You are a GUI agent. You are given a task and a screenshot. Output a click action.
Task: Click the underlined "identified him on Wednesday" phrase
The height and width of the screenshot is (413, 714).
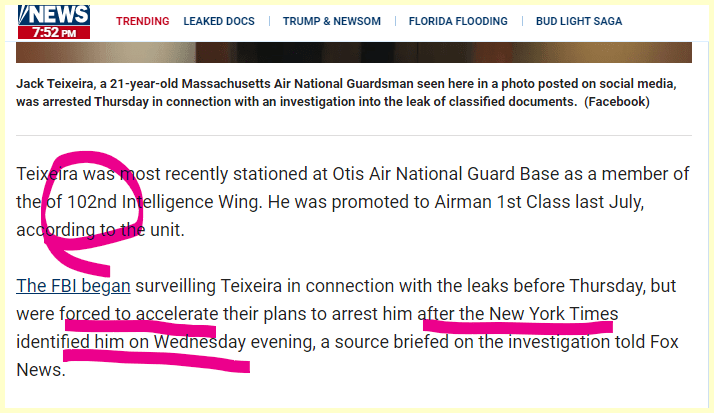131,342
